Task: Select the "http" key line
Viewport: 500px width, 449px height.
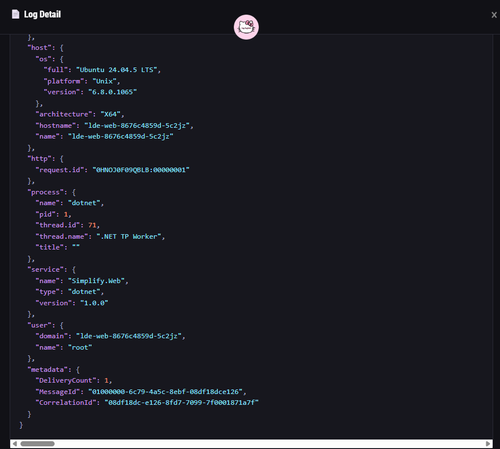Action: [x=45, y=159]
